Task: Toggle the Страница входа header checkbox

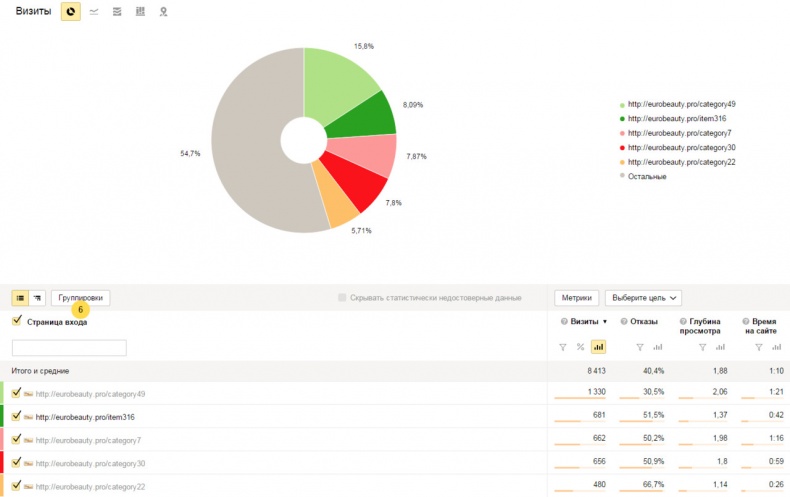Action: 16,321
